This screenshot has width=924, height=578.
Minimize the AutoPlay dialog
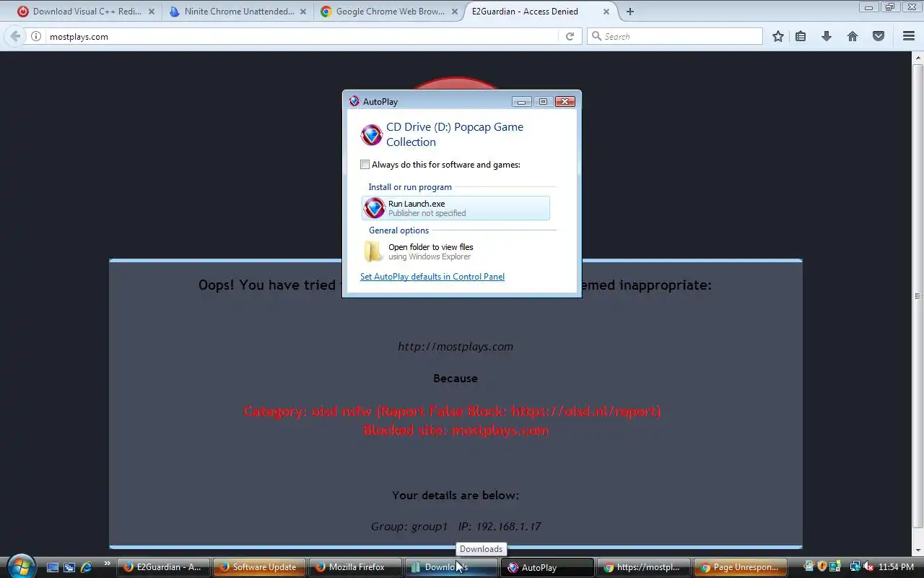[x=522, y=101]
